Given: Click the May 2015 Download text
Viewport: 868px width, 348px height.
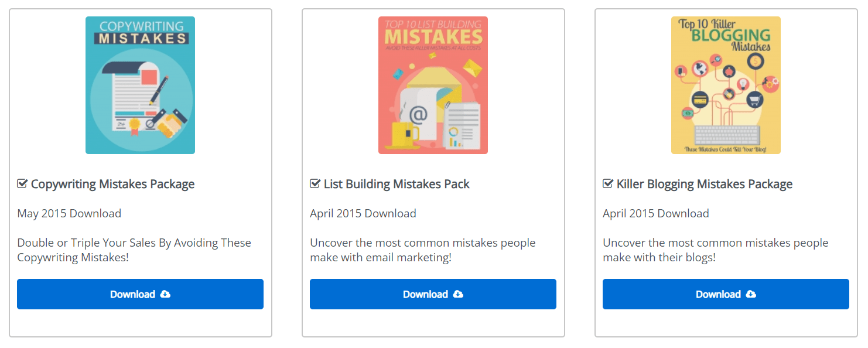Looking at the screenshot, I should point(69,213).
